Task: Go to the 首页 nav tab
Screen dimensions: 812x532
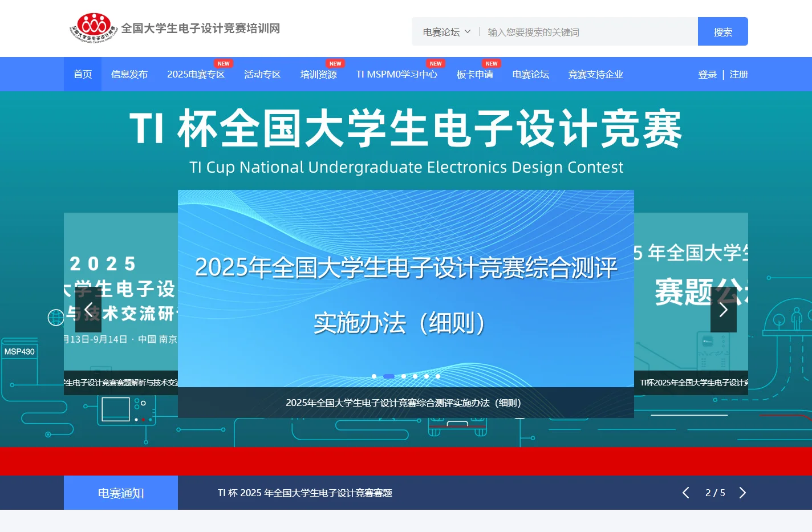Action: coord(83,74)
